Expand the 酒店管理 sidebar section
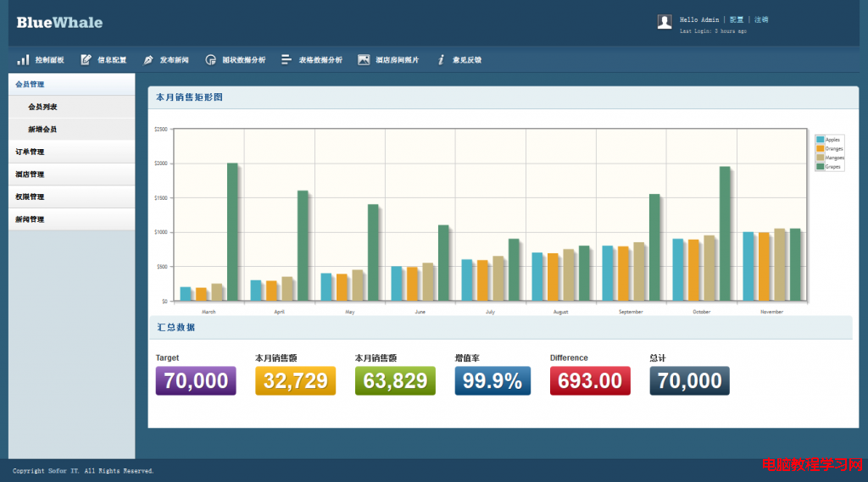 [71, 175]
